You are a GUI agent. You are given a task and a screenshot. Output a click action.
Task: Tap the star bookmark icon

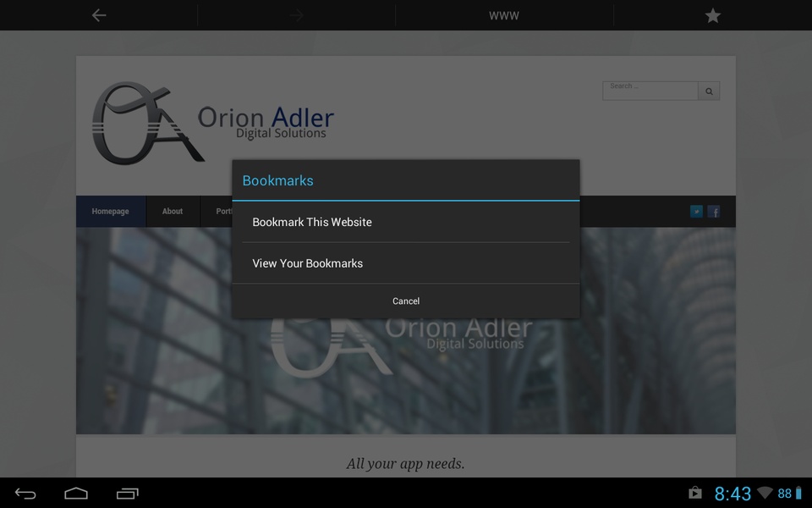coord(712,15)
